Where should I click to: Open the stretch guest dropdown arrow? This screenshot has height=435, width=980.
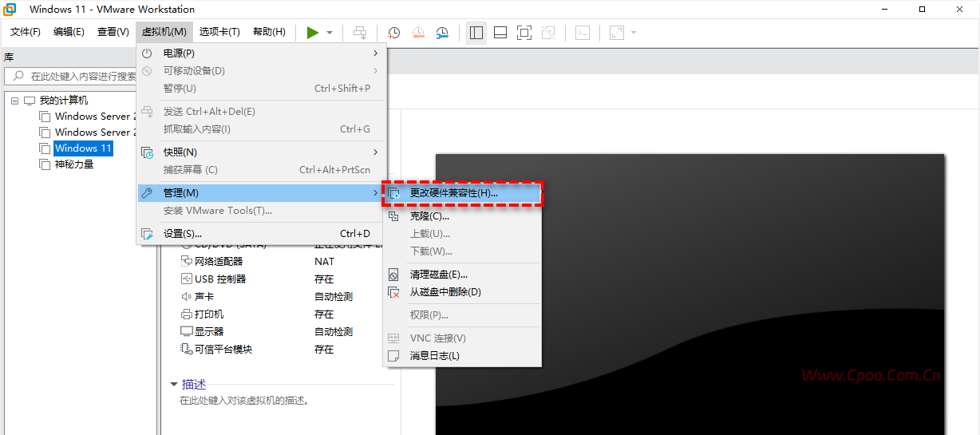pyautogui.click(x=634, y=33)
